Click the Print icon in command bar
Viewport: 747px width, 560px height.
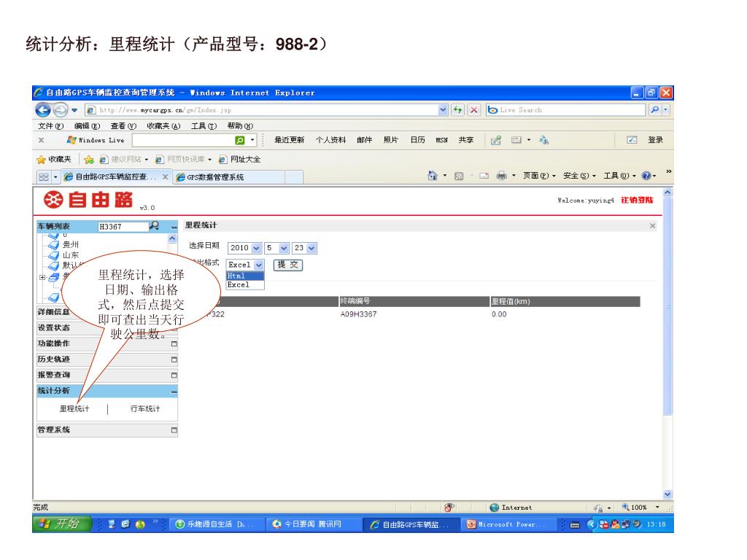point(501,176)
